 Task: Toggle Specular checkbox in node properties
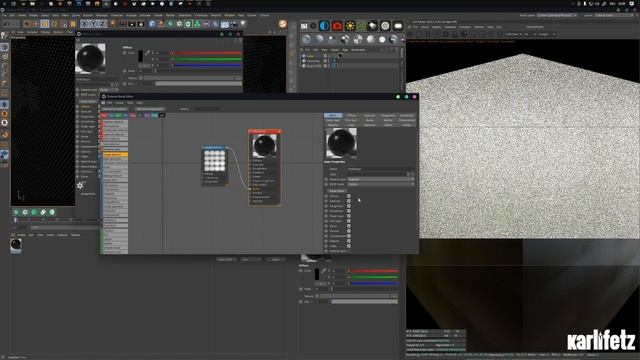tap(349, 201)
